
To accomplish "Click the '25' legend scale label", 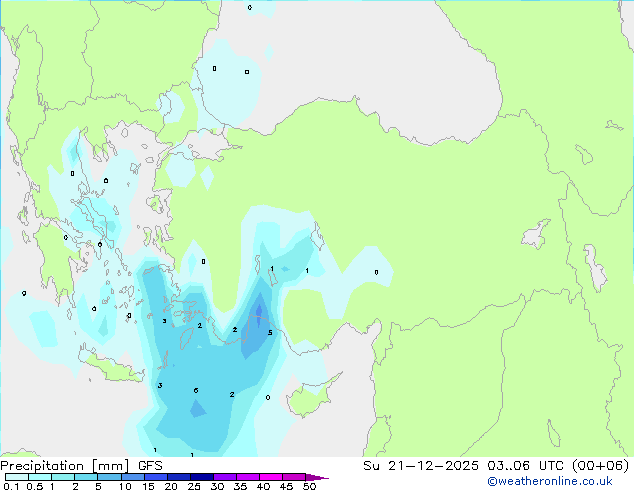I will pos(194,486).
